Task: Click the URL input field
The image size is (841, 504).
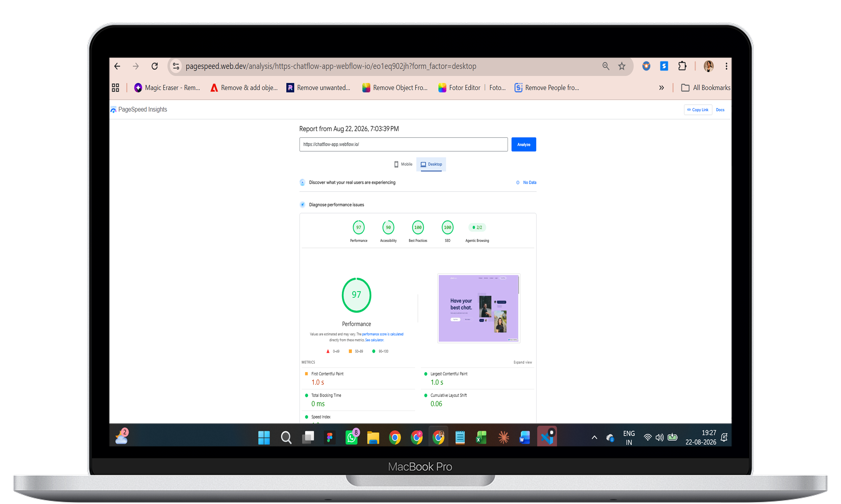Action: click(x=403, y=144)
